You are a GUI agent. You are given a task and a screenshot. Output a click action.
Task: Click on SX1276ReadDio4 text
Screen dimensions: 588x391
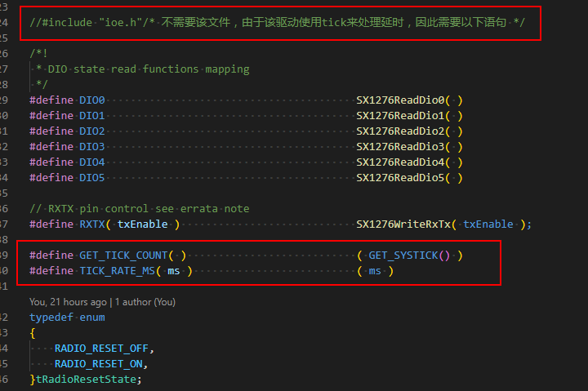402,162
